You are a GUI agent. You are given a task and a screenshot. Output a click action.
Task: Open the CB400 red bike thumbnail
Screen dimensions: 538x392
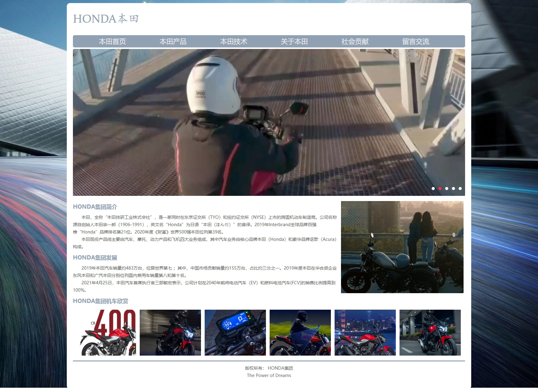pos(105,333)
